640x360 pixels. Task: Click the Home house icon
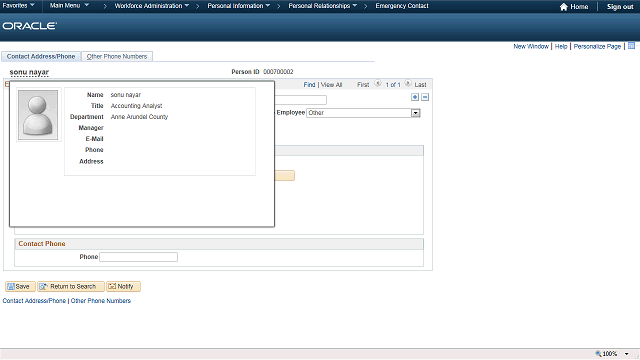point(564,7)
